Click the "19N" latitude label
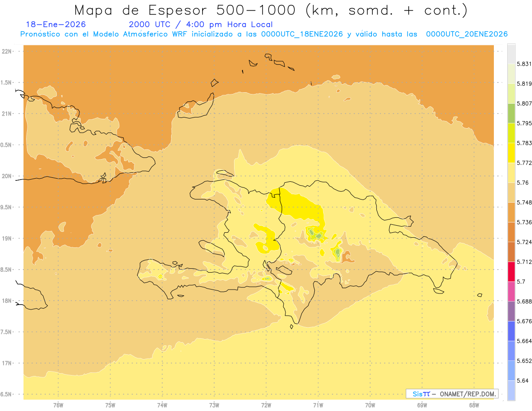The height and width of the screenshot is (411, 532). click(7, 239)
